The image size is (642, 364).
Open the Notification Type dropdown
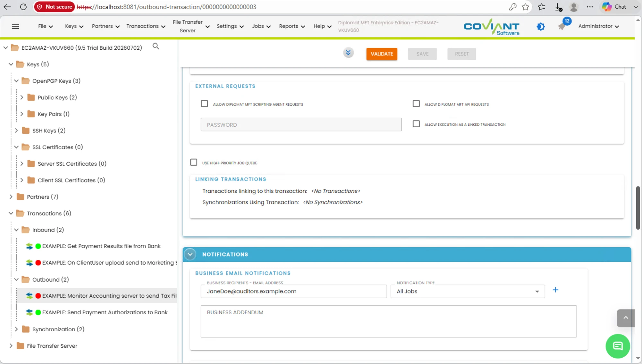(x=467, y=291)
